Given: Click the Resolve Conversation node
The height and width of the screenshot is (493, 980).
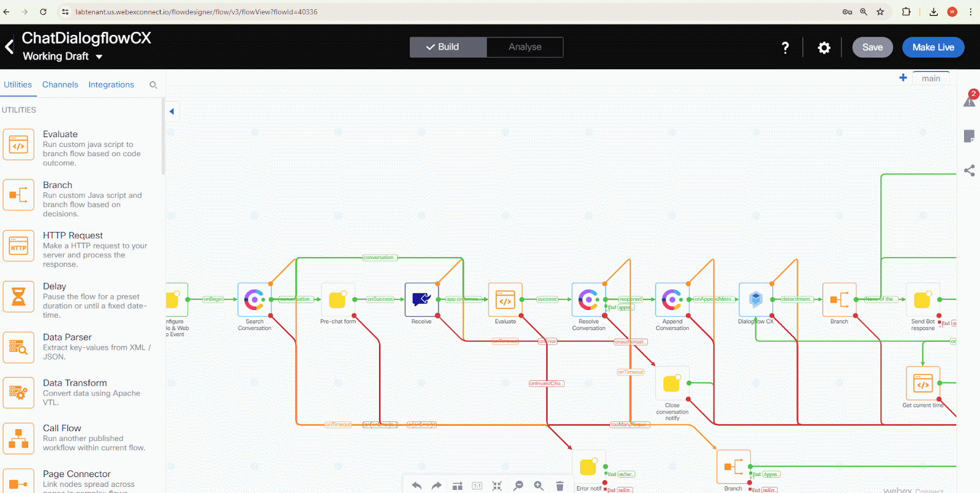Looking at the screenshot, I should coord(589,299).
